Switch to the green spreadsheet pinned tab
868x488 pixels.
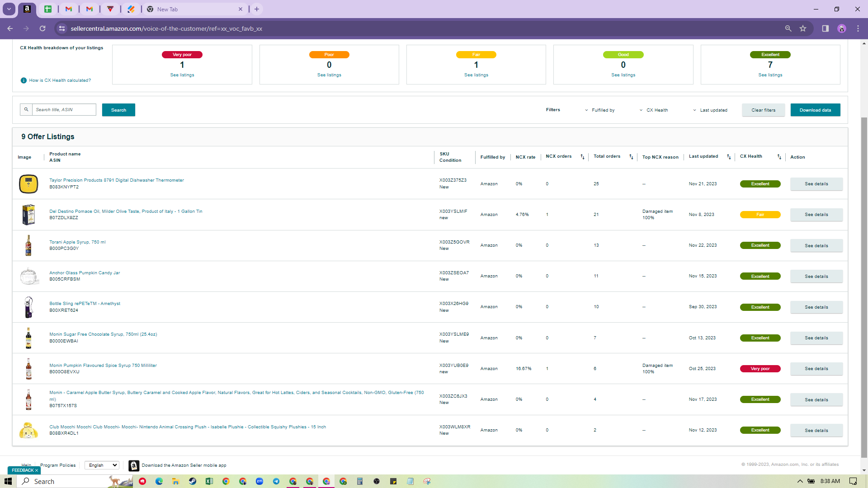point(48,9)
